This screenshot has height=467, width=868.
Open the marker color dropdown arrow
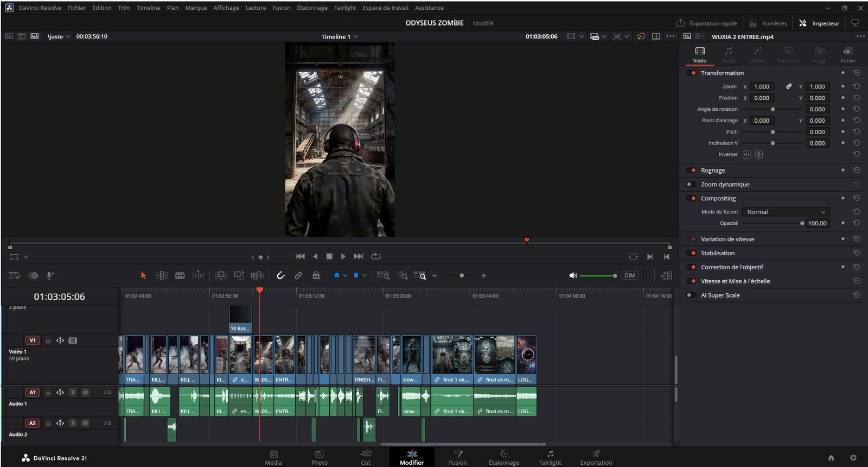point(365,276)
